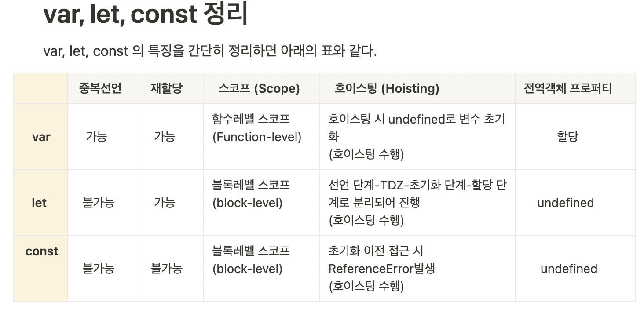Screen dimensions: 644x313
Task: Click the var row label cell
Action: tap(41, 137)
